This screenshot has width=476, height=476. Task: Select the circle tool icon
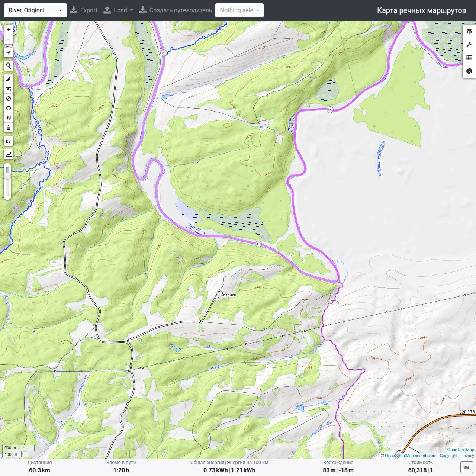(9, 108)
